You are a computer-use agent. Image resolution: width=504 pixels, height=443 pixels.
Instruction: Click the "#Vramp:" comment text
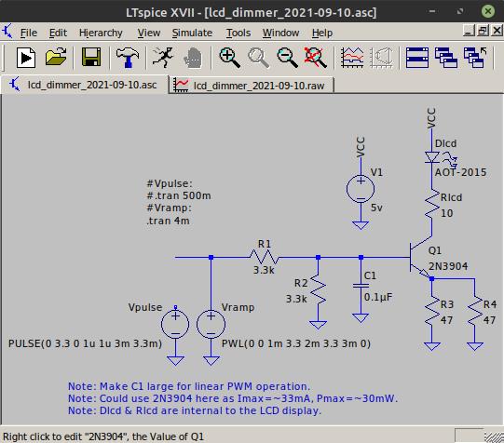coord(169,208)
